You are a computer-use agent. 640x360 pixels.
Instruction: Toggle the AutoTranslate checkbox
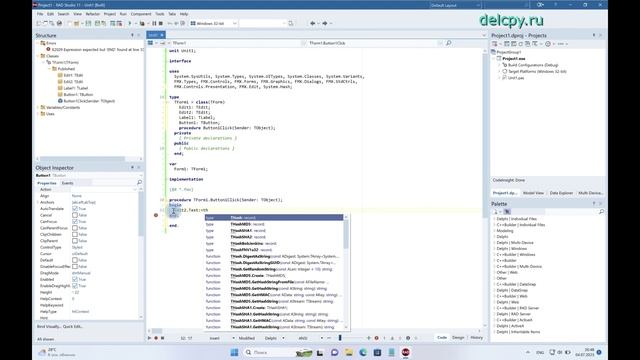pyautogui.click(x=75, y=209)
